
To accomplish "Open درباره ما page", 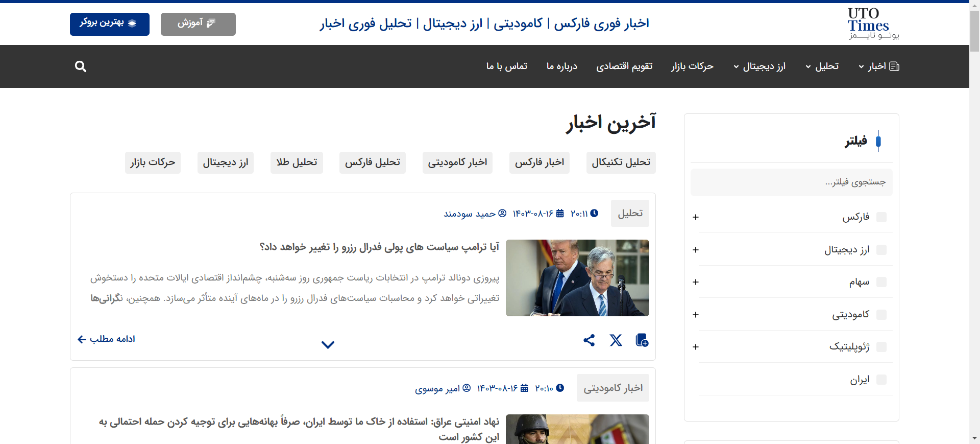I will [562, 66].
